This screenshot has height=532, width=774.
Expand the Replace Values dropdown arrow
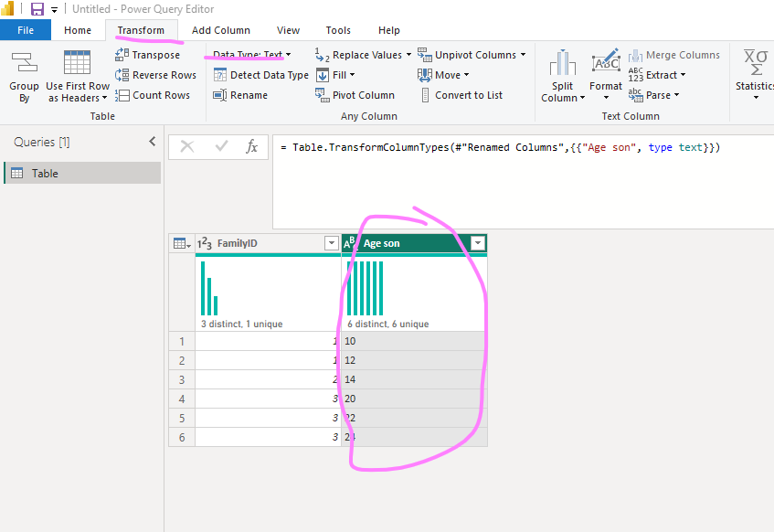pyautogui.click(x=408, y=55)
